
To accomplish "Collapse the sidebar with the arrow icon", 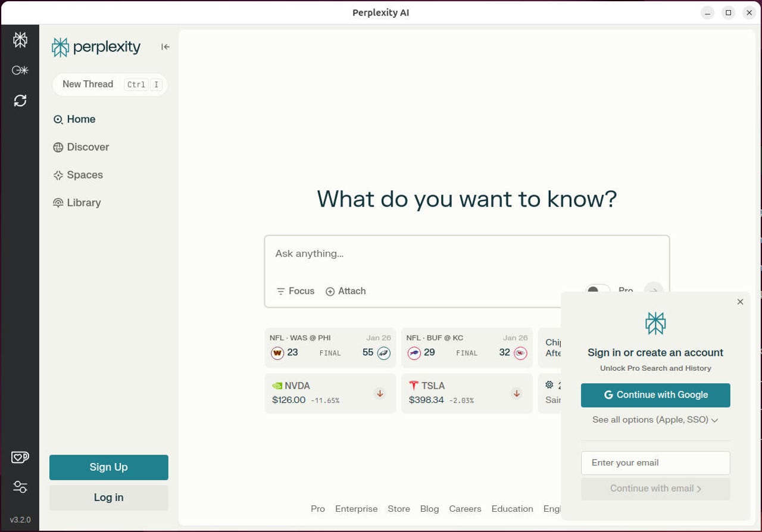I will [x=165, y=47].
